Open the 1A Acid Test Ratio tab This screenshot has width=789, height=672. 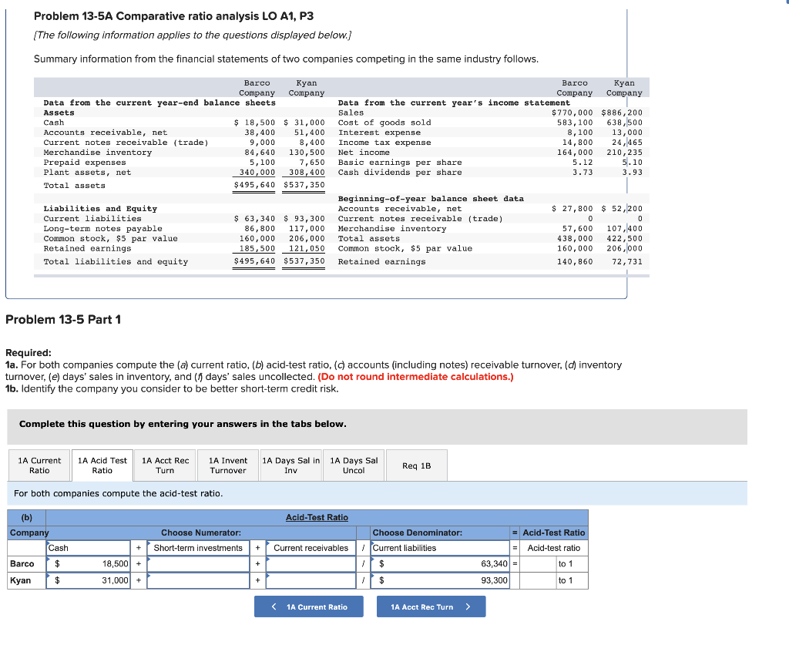(x=101, y=465)
